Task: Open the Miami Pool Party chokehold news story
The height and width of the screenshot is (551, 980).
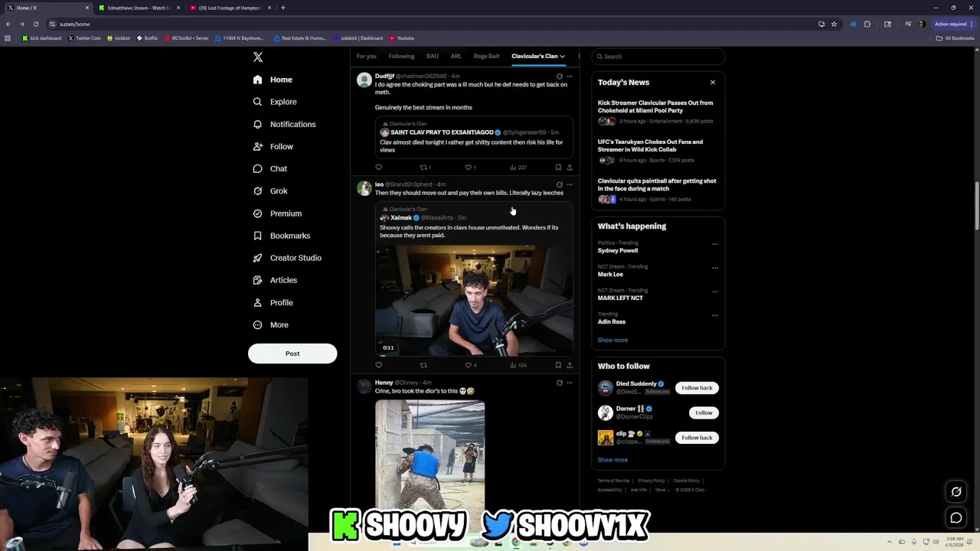Action: 657,112
